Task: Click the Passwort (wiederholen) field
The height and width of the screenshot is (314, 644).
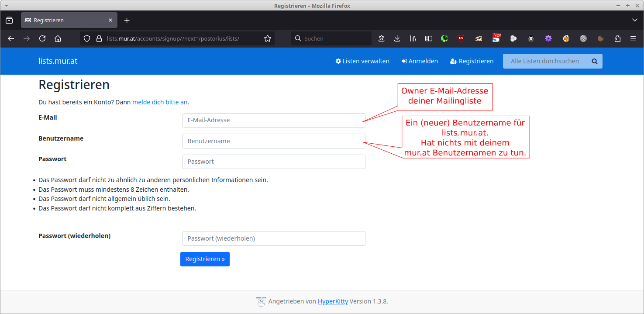Action: [x=274, y=238]
